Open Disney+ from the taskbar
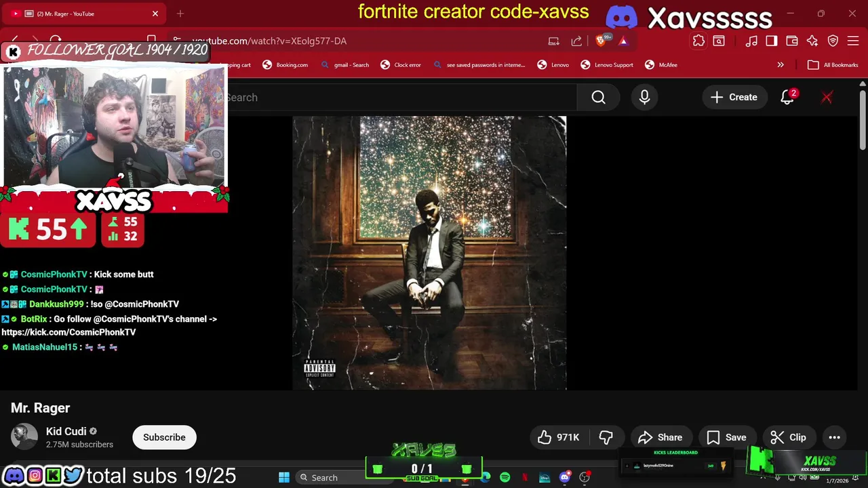This screenshot has height=488, width=868. tap(545, 477)
